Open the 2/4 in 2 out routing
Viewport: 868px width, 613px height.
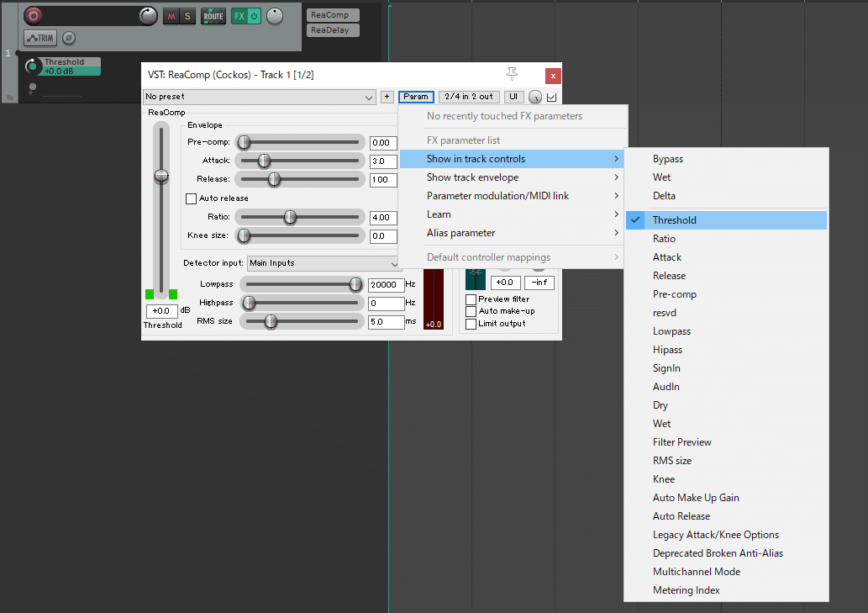pyautogui.click(x=469, y=97)
